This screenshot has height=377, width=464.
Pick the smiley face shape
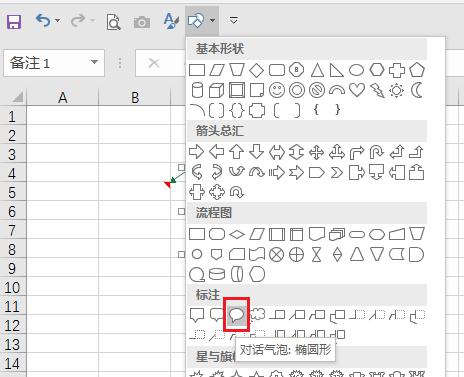pos(277,90)
